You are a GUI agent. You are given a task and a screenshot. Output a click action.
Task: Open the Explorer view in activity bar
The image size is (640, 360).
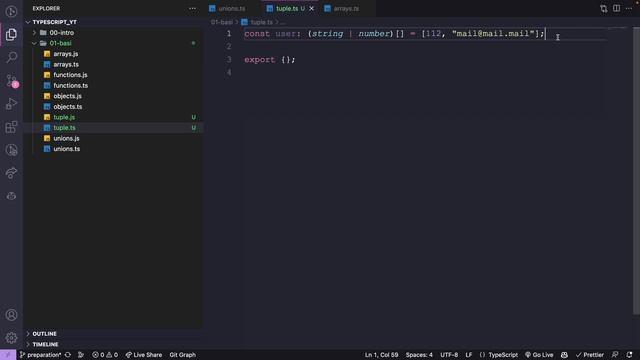11,34
